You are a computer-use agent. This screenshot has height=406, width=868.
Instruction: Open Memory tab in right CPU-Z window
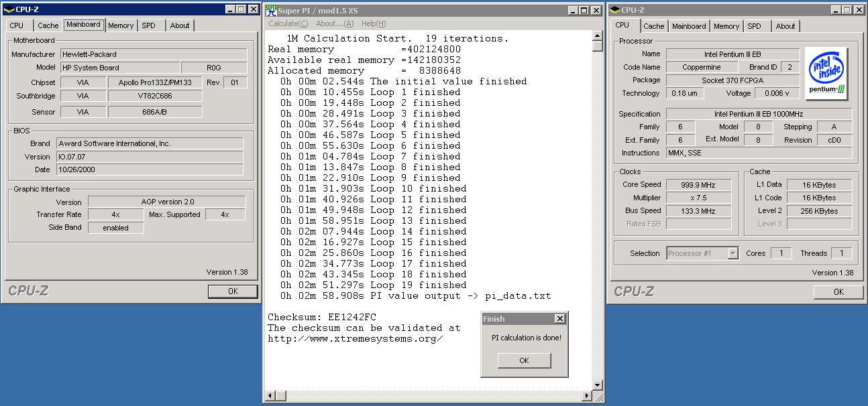pos(726,26)
